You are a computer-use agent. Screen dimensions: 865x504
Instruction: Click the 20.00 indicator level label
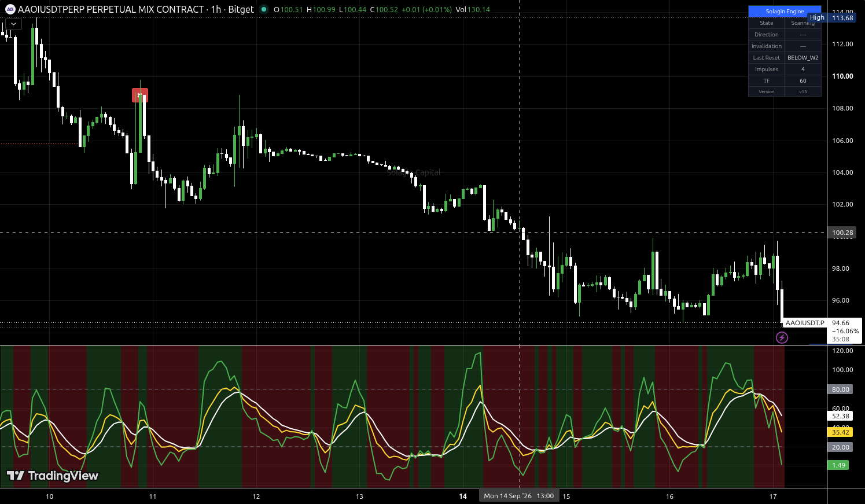[841, 447]
